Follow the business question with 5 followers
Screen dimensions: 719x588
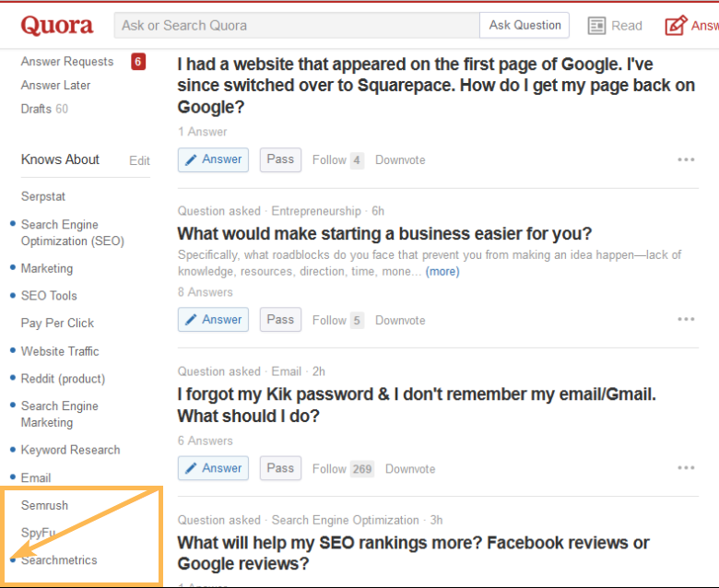click(338, 320)
